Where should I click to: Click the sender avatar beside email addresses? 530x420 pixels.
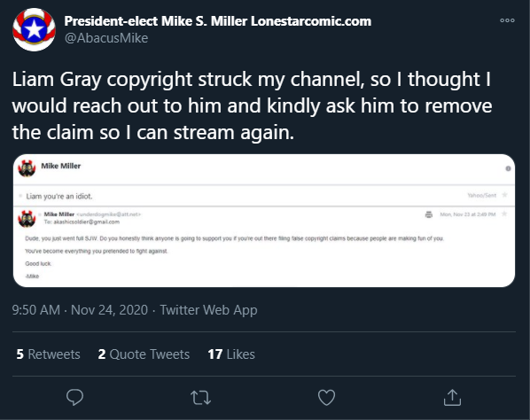27,219
